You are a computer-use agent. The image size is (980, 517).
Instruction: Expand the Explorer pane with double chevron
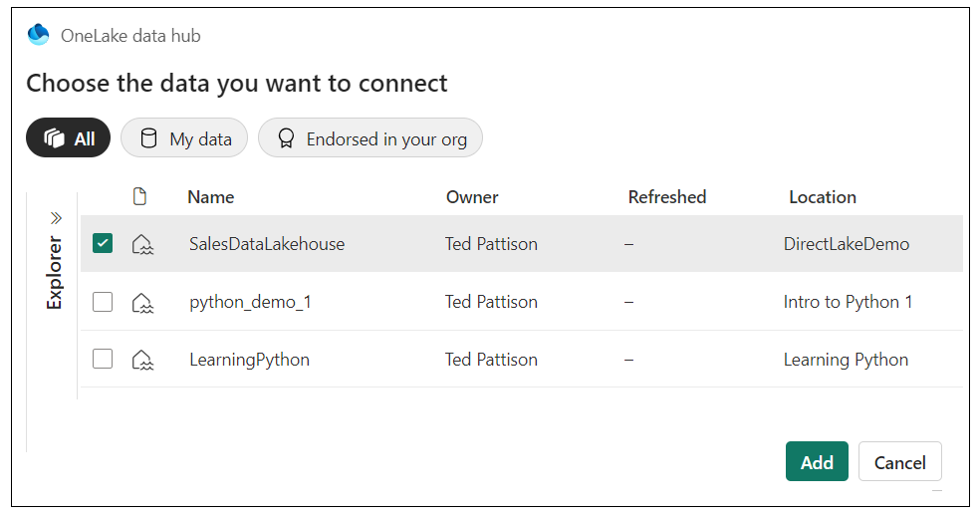(56, 217)
